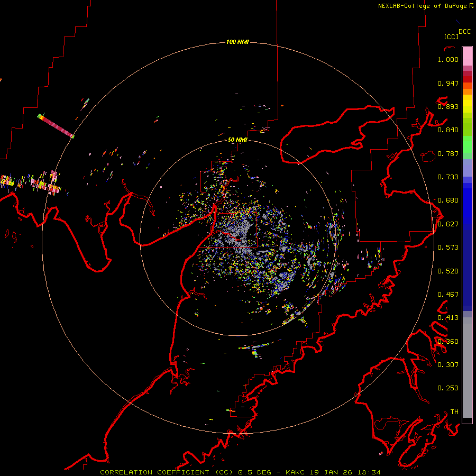Click the 0.840 color scale label
This screenshot has height=476, width=476.
click(448, 130)
